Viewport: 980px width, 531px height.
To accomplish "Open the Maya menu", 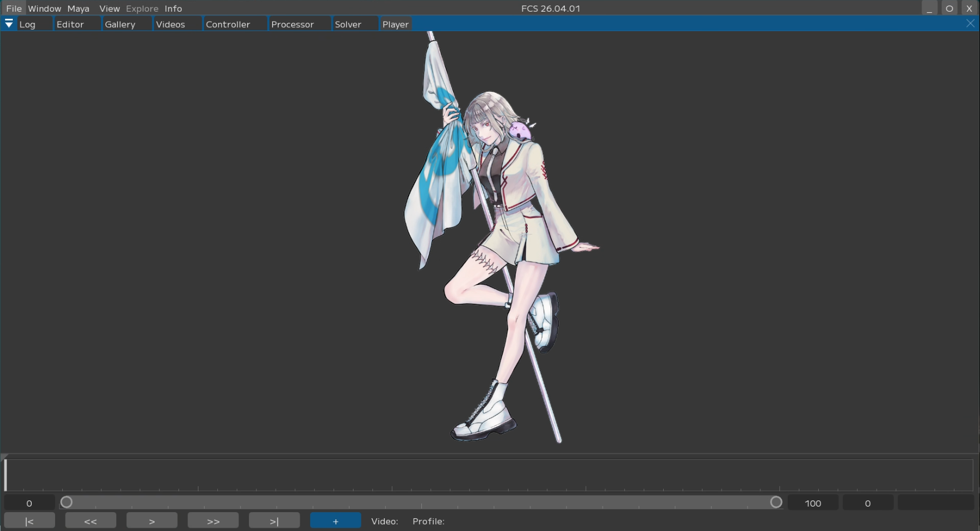I will pyautogui.click(x=78, y=8).
